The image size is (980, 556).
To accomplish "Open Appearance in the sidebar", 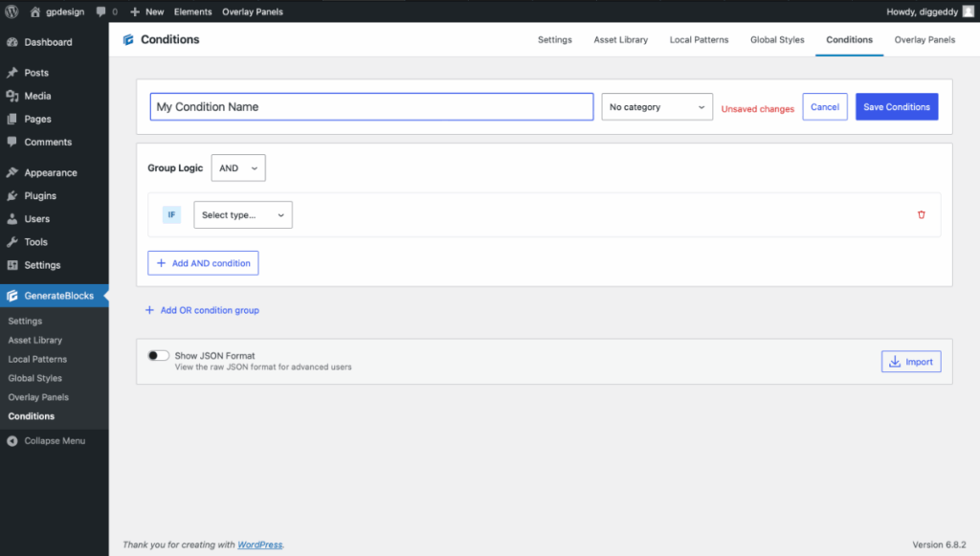I will [x=51, y=172].
